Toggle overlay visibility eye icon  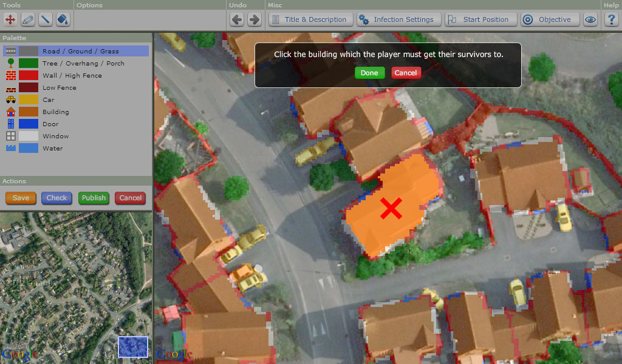tap(590, 19)
